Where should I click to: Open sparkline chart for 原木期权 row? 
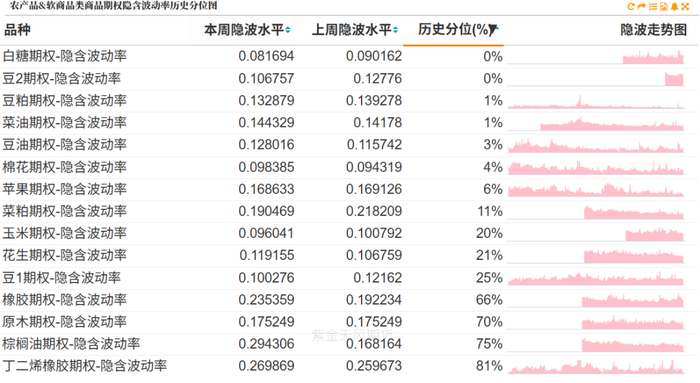click(x=596, y=322)
